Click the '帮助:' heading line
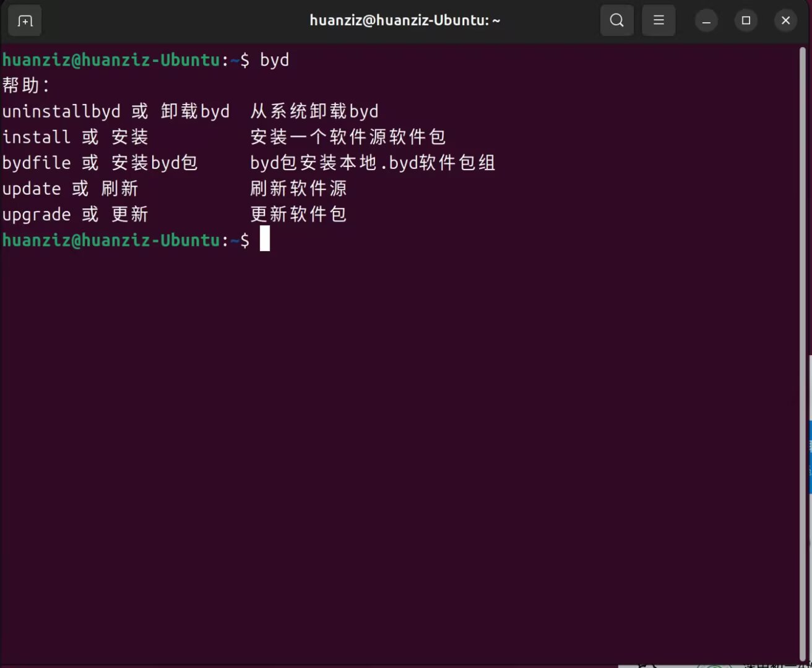The height and width of the screenshot is (668, 812). pyautogui.click(x=25, y=85)
